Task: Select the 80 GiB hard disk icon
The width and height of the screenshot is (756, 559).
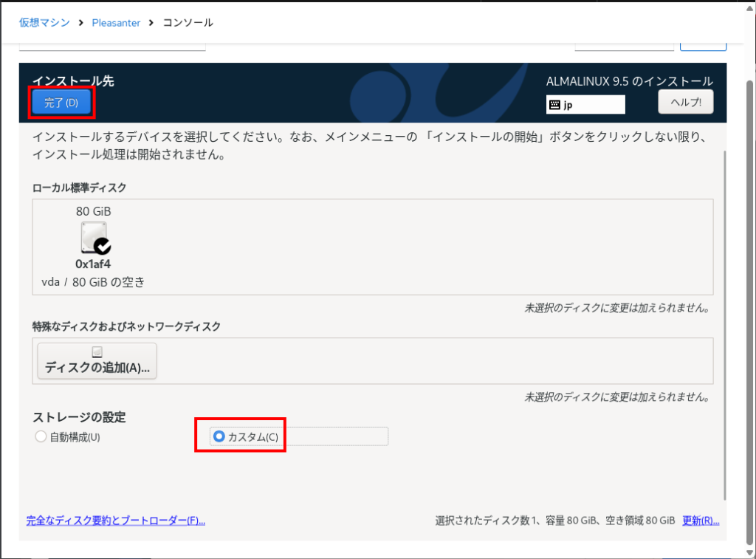Action: (x=93, y=236)
